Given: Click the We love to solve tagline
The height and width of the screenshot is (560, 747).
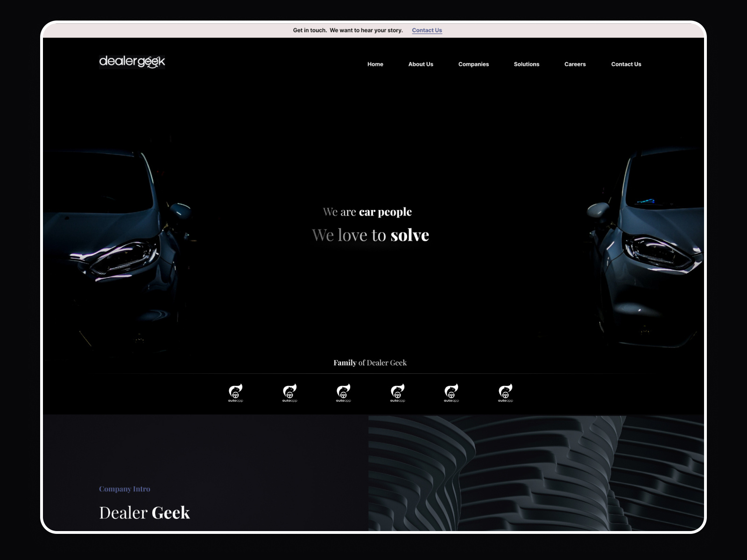Looking at the screenshot, I should [371, 235].
